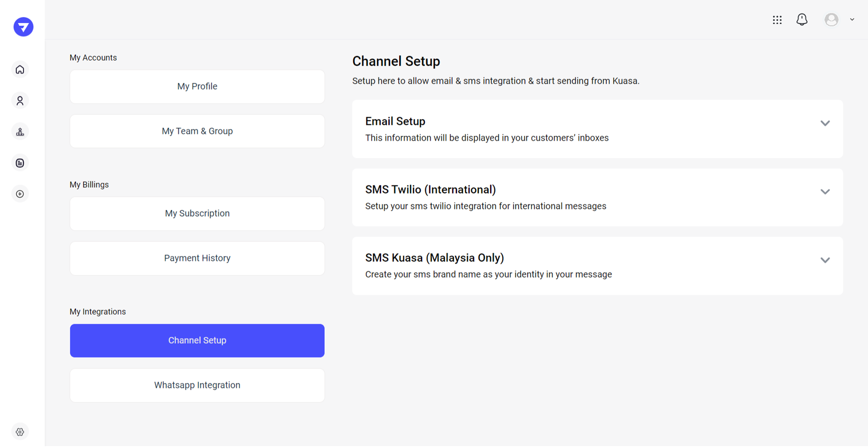
Task: Open the Contacts person icon in sidebar
Action: 20,101
